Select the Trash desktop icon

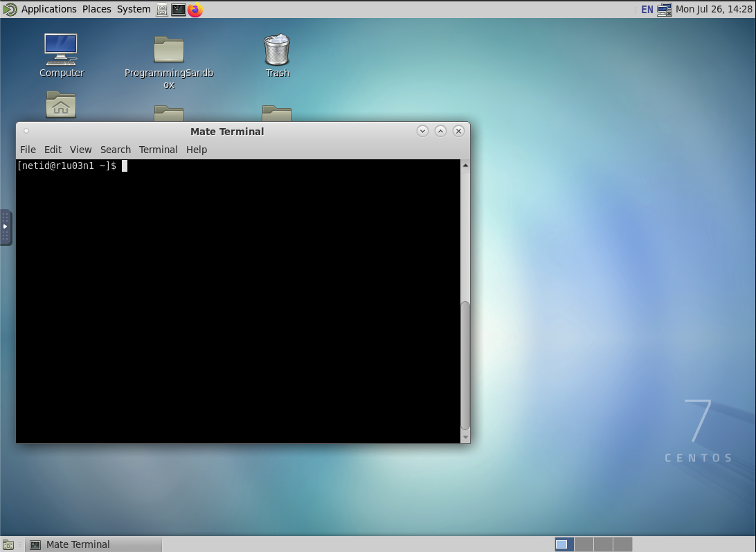[277, 55]
